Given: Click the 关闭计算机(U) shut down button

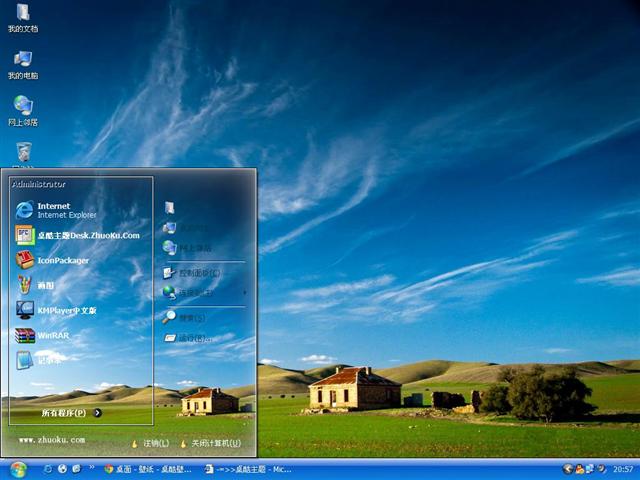Looking at the screenshot, I should (211, 444).
